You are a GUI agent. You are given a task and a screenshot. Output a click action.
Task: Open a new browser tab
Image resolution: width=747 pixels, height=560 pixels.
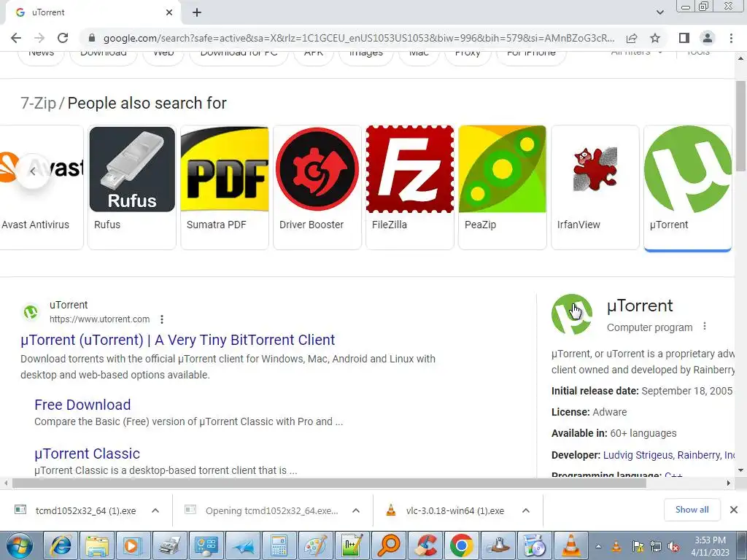click(x=197, y=12)
